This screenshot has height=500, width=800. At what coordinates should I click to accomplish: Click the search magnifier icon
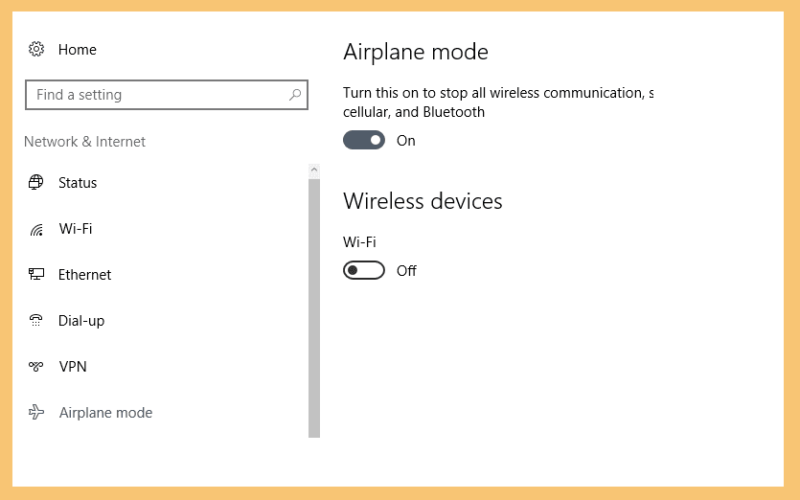pos(295,94)
